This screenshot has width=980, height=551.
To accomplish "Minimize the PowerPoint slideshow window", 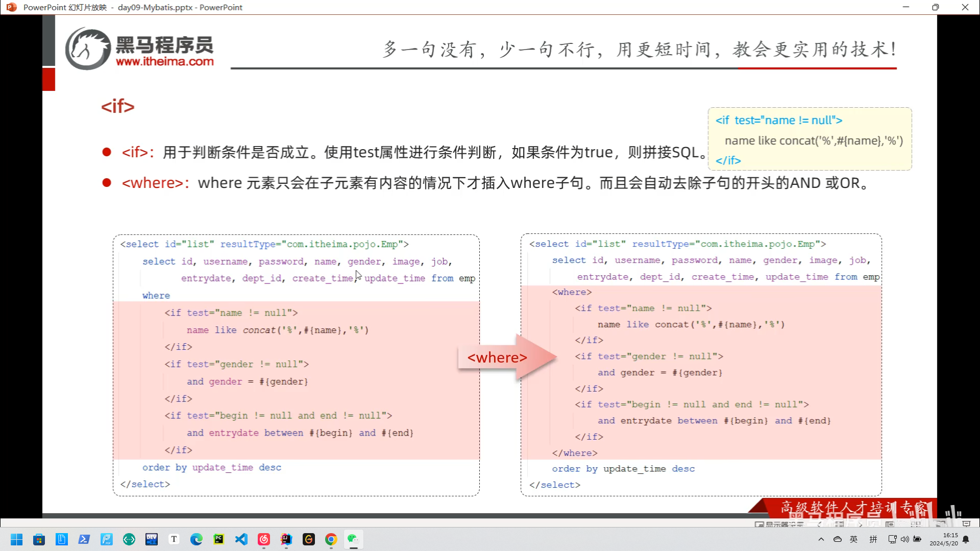I will [906, 7].
